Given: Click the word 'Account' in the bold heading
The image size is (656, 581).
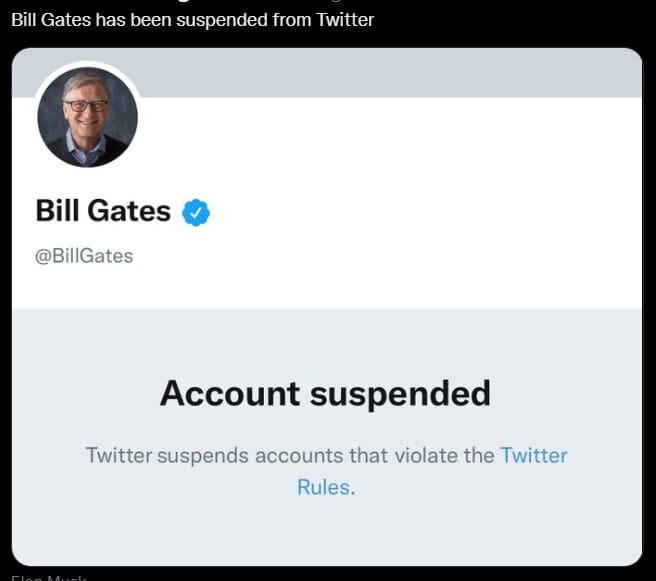Looking at the screenshot, I should coord(230,393).
